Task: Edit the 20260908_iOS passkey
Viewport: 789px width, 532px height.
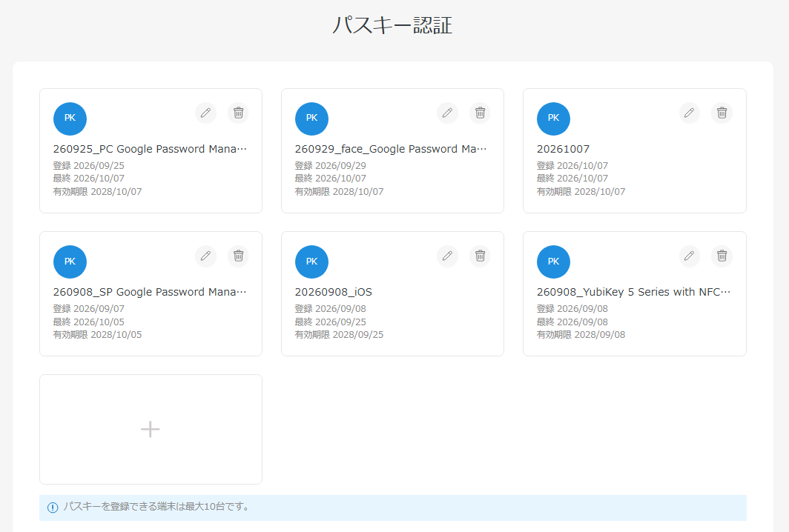Action: [x=447, y=256]
